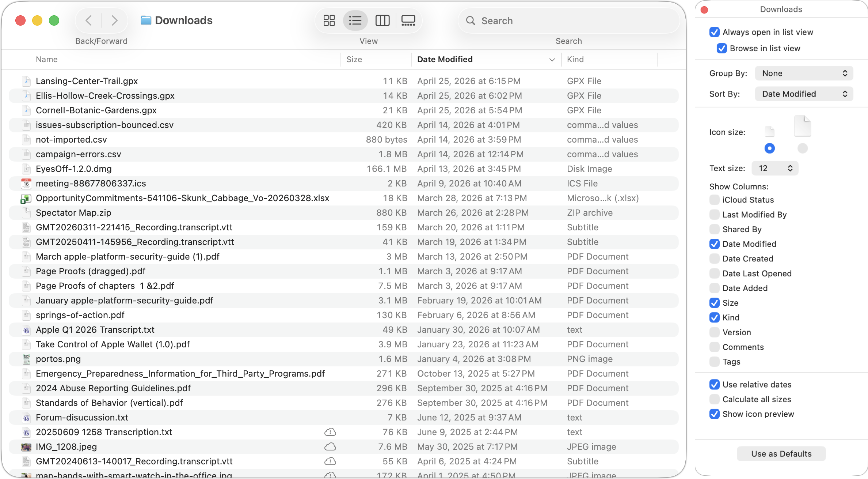Enable the Last Modified By column
Screen dimensions: 868x479
click(x=715, y=215)
